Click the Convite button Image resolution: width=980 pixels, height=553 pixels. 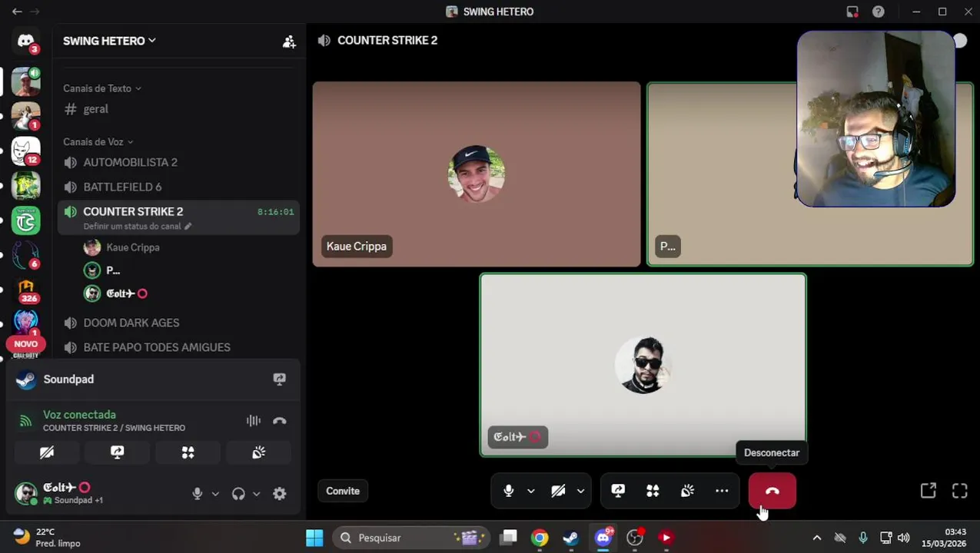tap(343, 491)
